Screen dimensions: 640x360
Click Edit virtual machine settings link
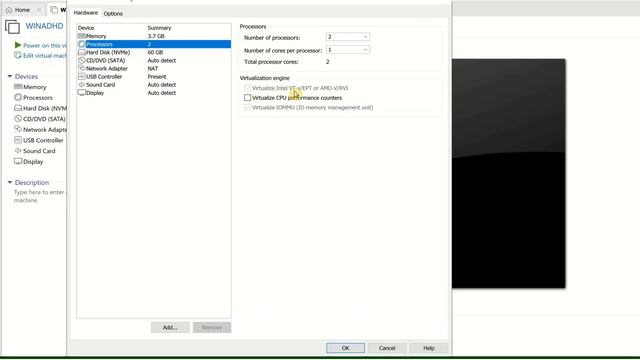coord(44,56)
